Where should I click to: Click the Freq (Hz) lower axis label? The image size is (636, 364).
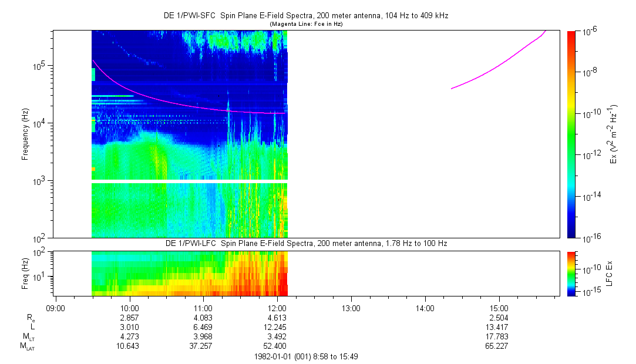(x=25, y=273)
